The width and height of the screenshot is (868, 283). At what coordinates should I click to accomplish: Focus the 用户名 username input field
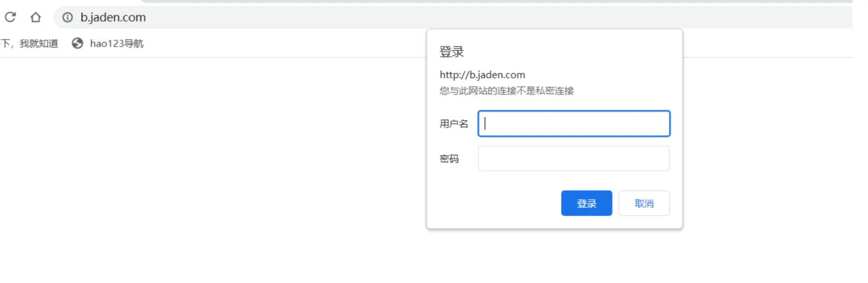(574, 124)
